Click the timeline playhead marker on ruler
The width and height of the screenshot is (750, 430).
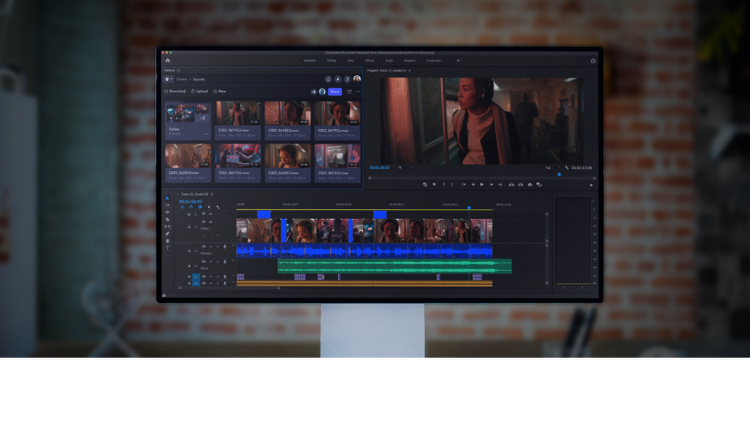(x=469, y=208)
